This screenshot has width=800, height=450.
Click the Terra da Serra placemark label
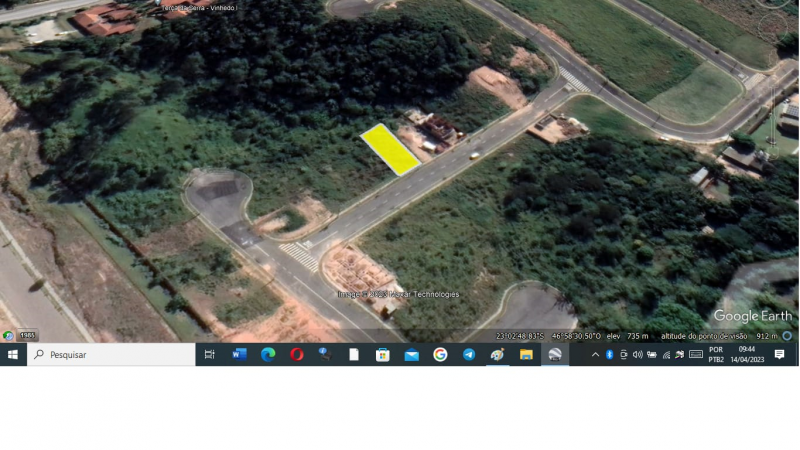(199, 8)
